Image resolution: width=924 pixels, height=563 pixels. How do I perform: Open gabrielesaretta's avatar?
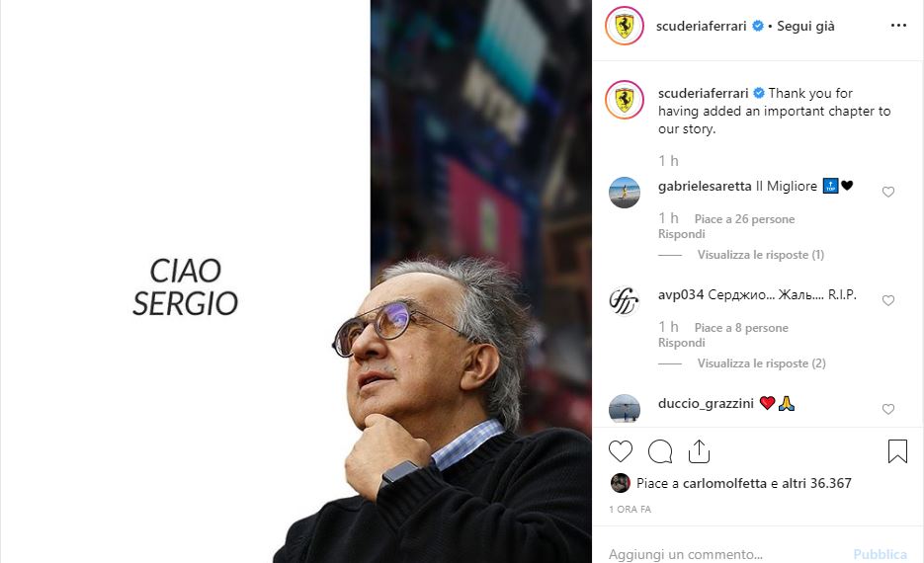click(x=625, y=193)
